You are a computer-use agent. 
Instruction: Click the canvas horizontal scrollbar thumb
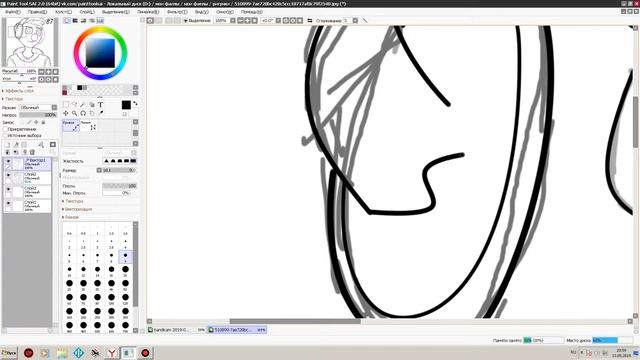(295, 321)
